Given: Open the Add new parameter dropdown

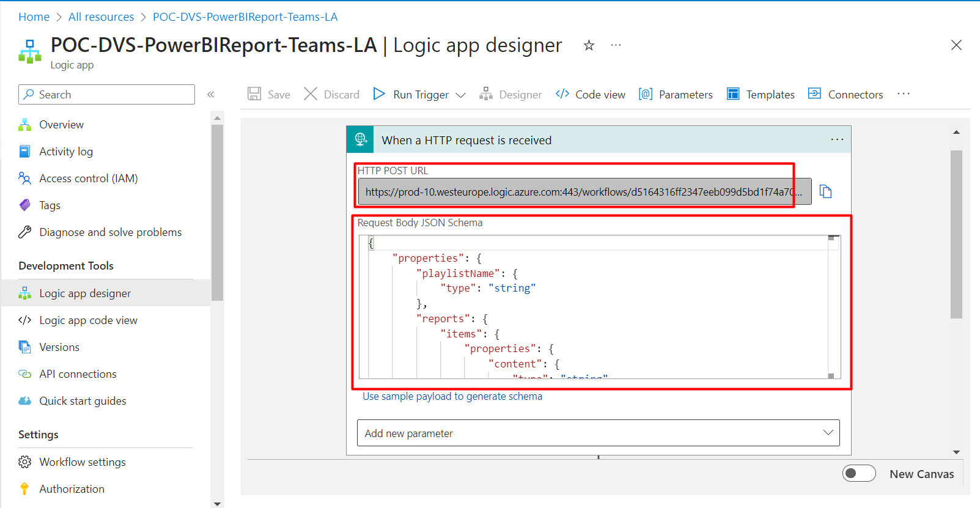Looking at the screenshot, I should point(598,433).
